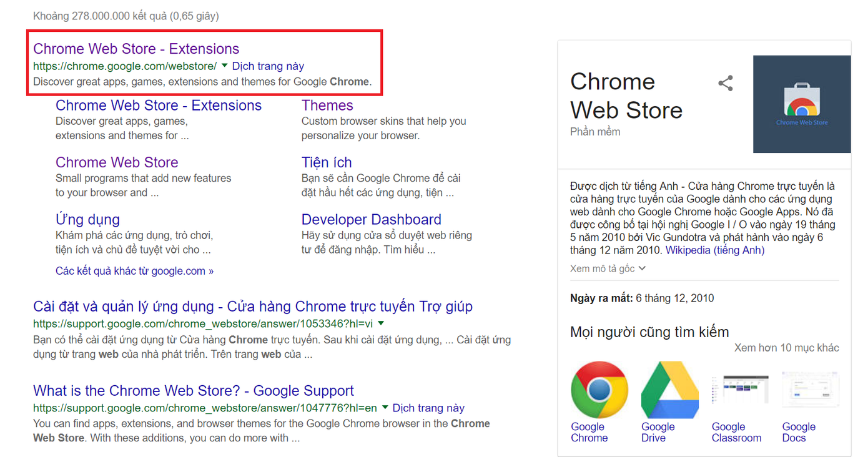The image size is (868, 457).
Task: Click Xem hơn 10 mục khác
Action: [787, 348]
